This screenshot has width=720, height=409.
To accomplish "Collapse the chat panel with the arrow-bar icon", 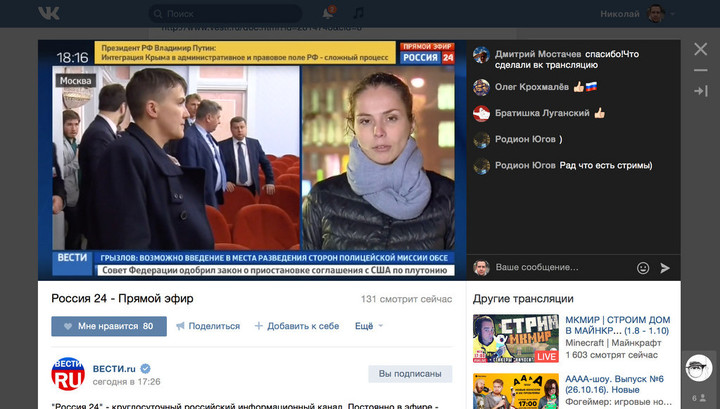I will point(701,91).
